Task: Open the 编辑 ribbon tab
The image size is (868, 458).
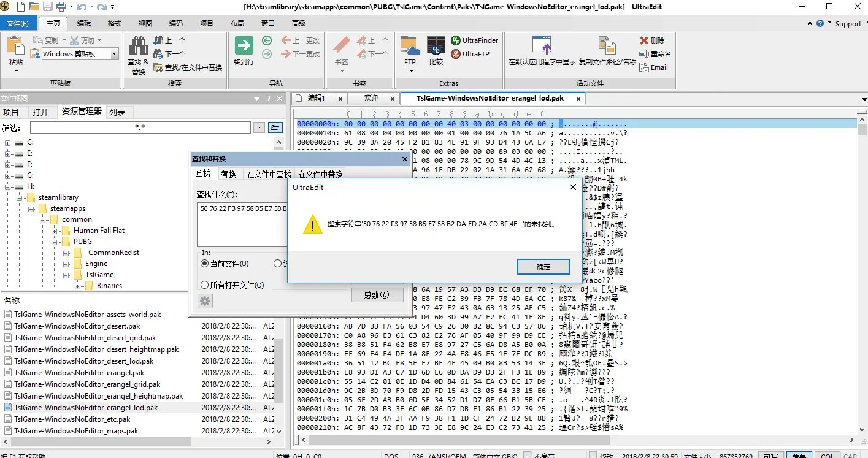Action: 85,23
